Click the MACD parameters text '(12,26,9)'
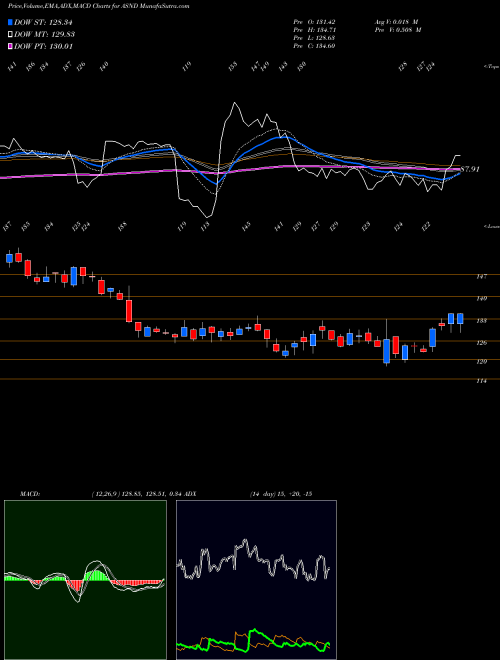The image size is (500, 660). (106, 494)
